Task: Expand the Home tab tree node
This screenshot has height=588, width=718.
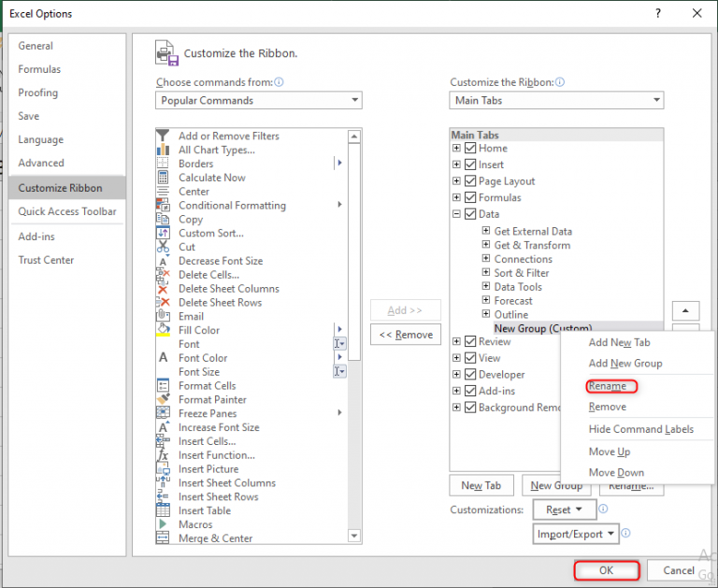Action: pos(456,148)
